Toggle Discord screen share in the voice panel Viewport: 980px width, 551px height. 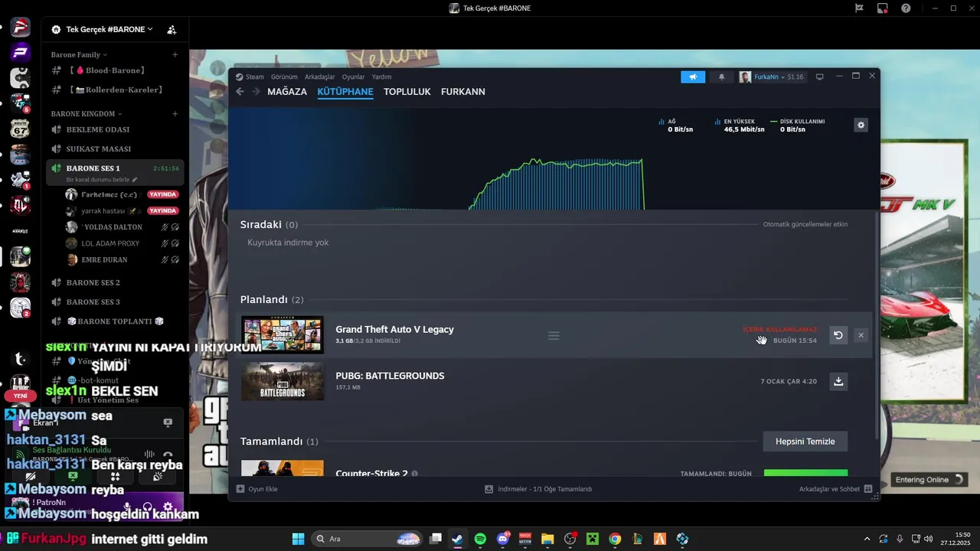coord(73,476)
